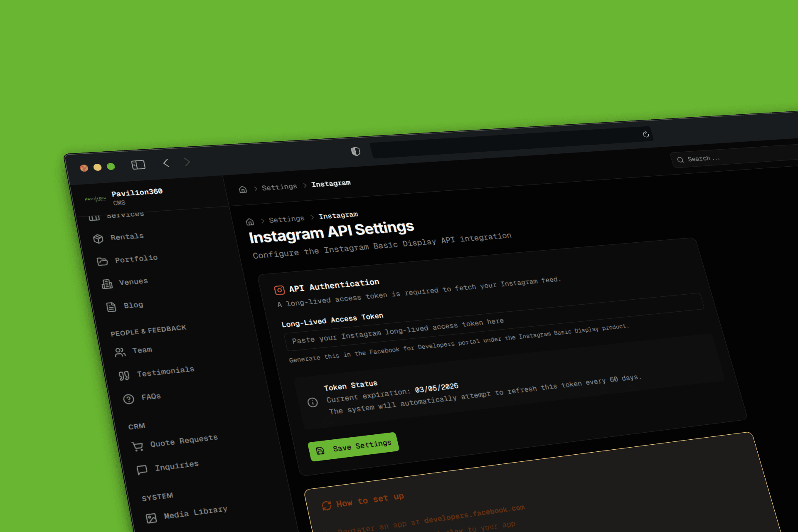The width and height of the screenshot is (798, 532).
Task: Click the search magnifier icon
Action: [680, 160]
